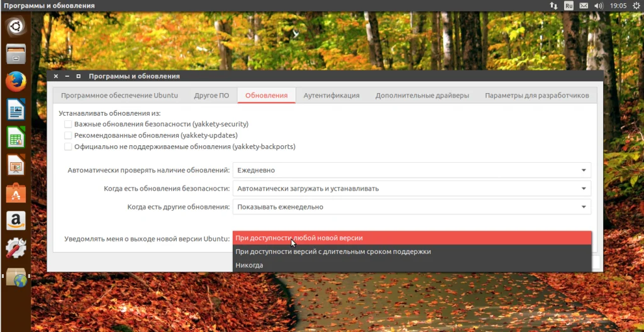This screenshot has height=332, width=644.
Task: Click the 19:05 clock indicator
Action: [618, 6]
